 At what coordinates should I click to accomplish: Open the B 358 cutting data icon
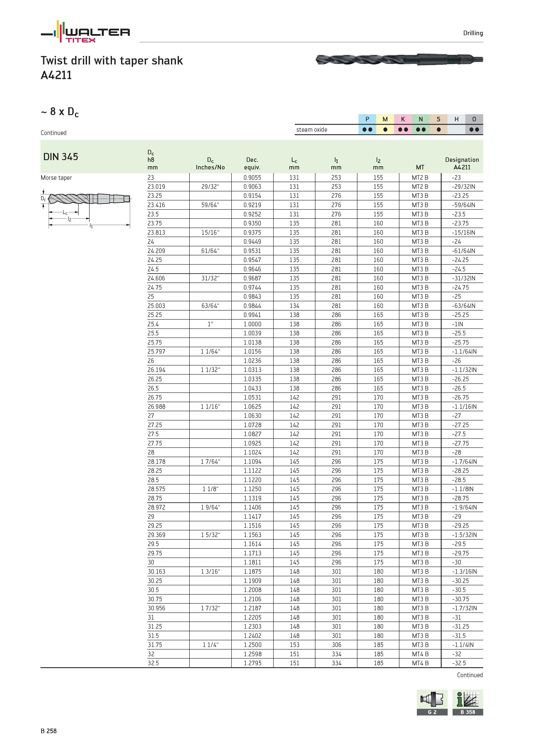click(x=467, y=703)
